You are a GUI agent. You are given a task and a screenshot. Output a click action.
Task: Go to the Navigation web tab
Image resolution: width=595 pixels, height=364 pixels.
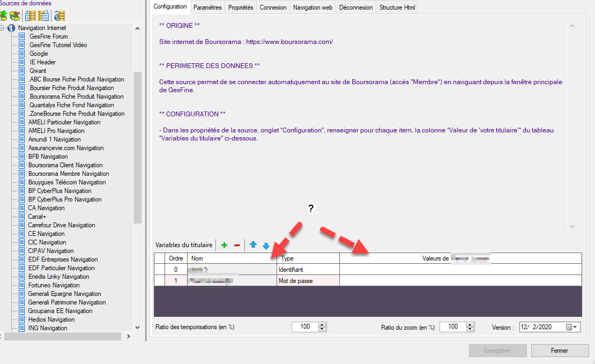pos(313,8)
